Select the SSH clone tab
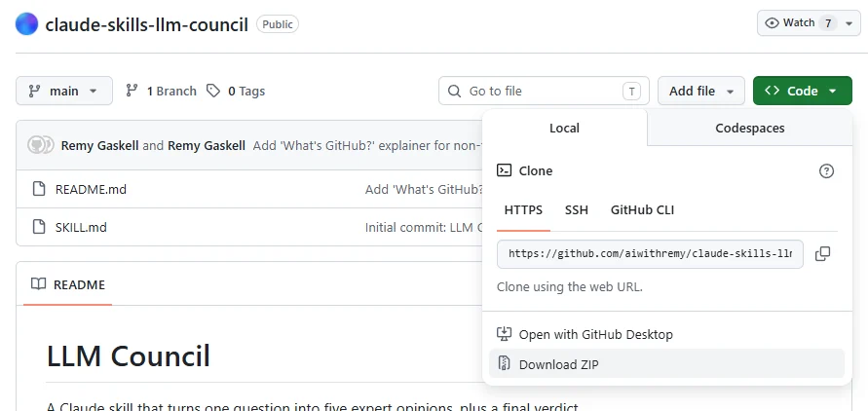Screen dimensions: 868x411 pyautogui.click(x=577, y=210)
